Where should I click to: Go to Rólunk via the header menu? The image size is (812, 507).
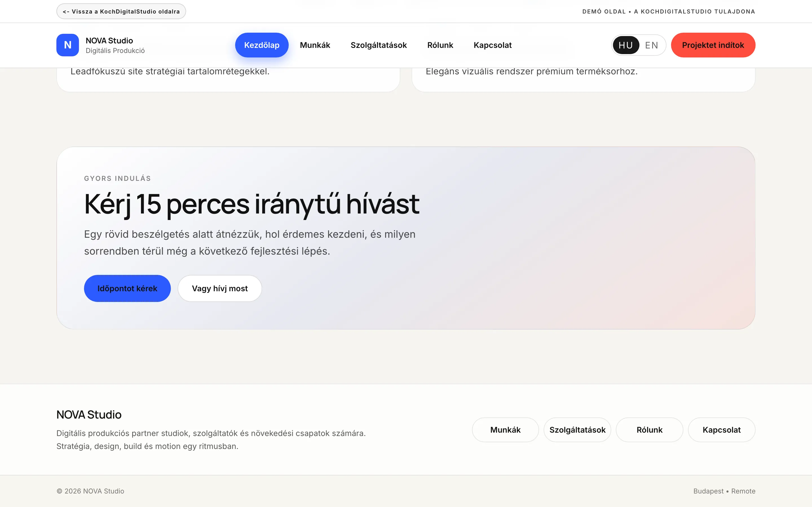point(440,45)
